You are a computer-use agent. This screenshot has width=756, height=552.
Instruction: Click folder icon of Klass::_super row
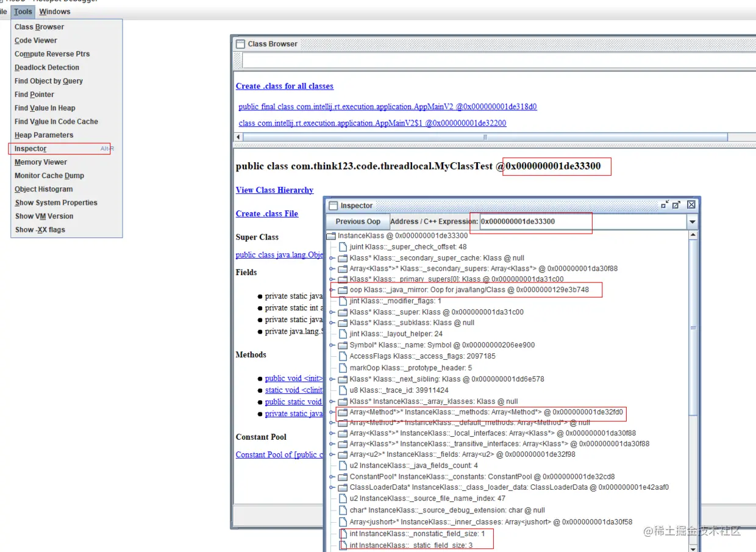point(343,312)
